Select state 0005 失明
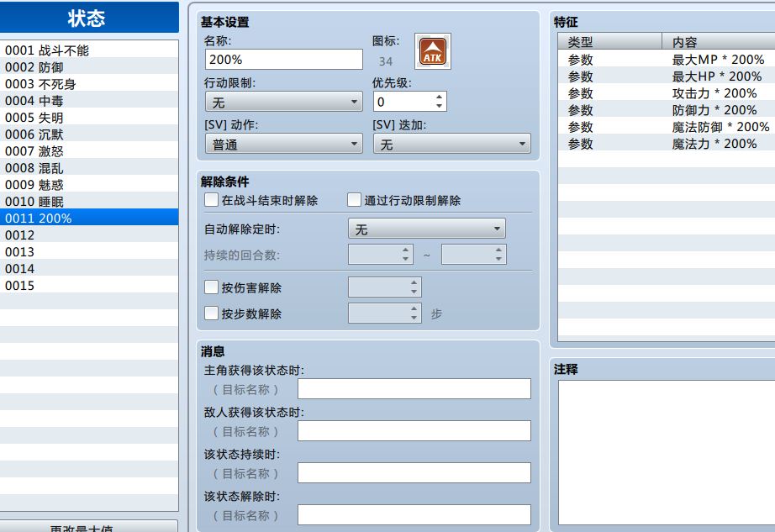 click(89, 117)
